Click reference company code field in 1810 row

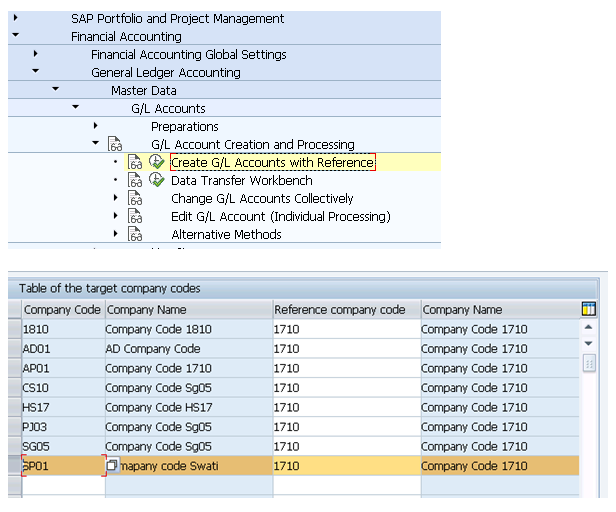(x=347, y=329)
